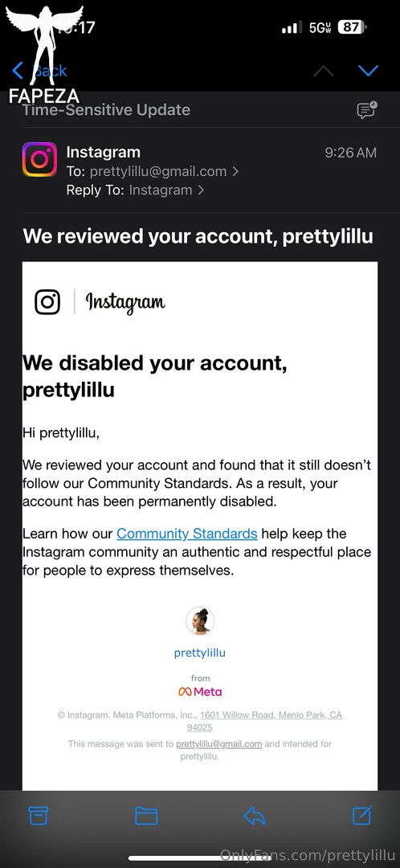Viewport: 400px width, 868px height.
Task: Go to previous message up chevron
Action: point(324,70)
